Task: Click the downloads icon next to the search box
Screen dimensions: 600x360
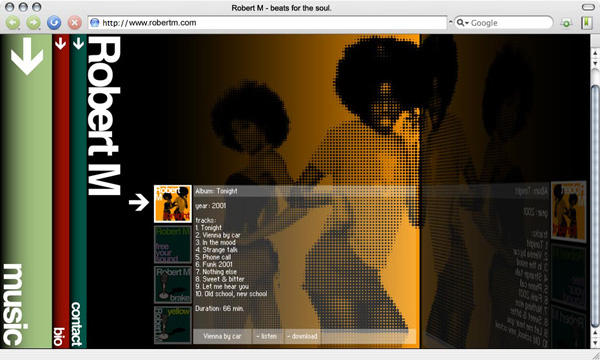Action: coord(566,23)
